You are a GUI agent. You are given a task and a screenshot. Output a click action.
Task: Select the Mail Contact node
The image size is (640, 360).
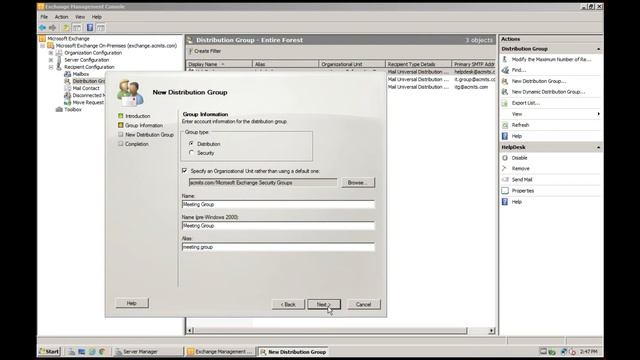pos(86,88)
